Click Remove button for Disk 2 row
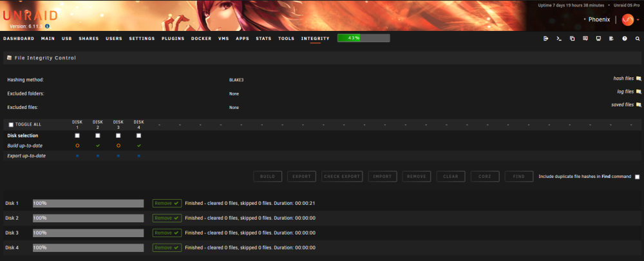 (167, 218)
